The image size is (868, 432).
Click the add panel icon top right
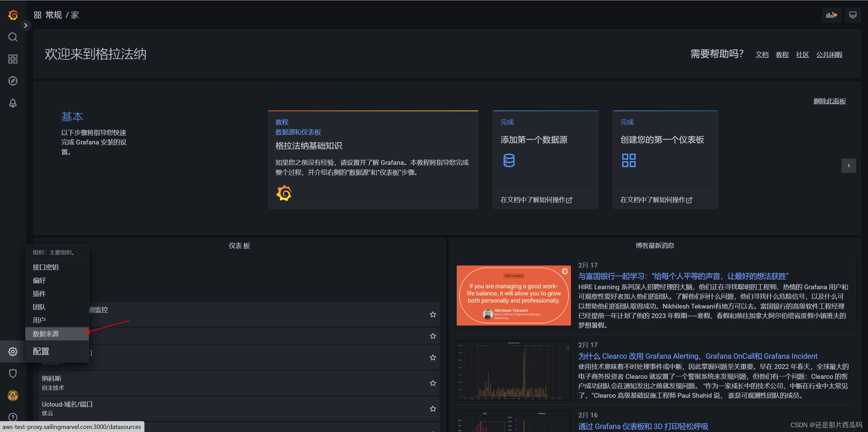pos(831,15)
